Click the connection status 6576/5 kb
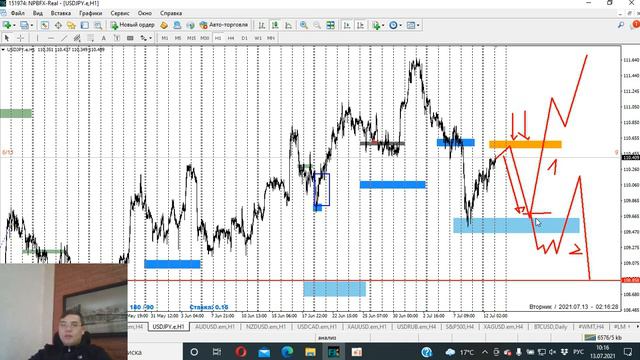Viewport: 640px width, 360px height. tap(604, 338)
